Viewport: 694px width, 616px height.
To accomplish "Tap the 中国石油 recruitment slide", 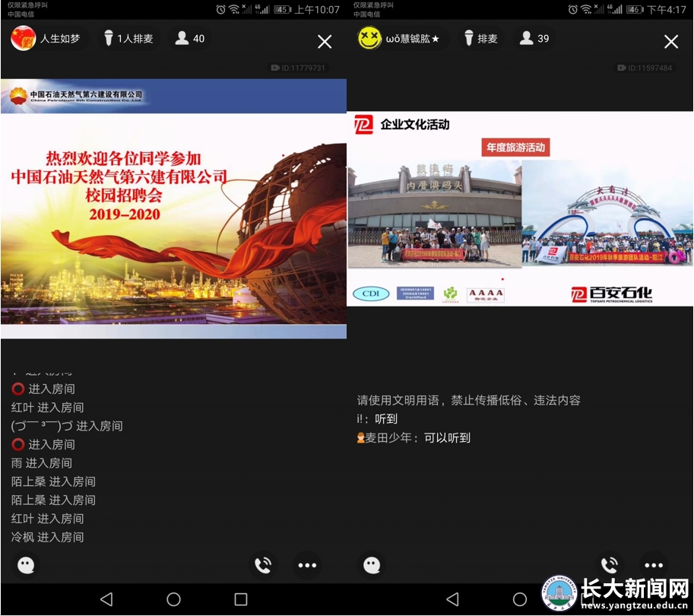I will pos(173,208).
